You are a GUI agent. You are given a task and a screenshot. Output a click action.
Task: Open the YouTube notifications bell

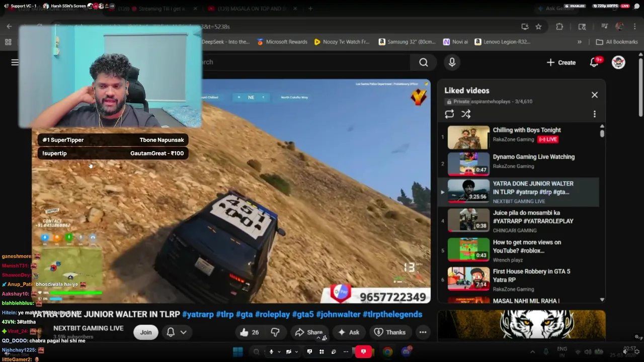595,62
